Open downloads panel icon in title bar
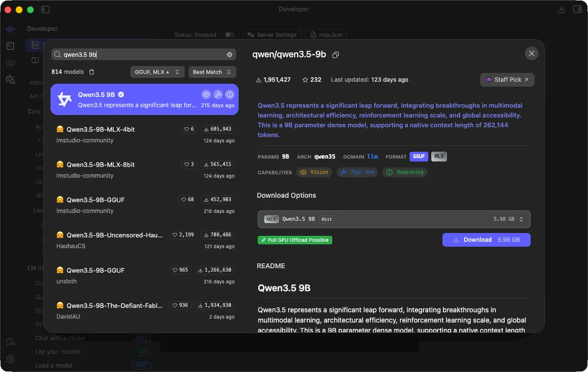The width and height of the screenshot is (588, 372). click(562, 9)
